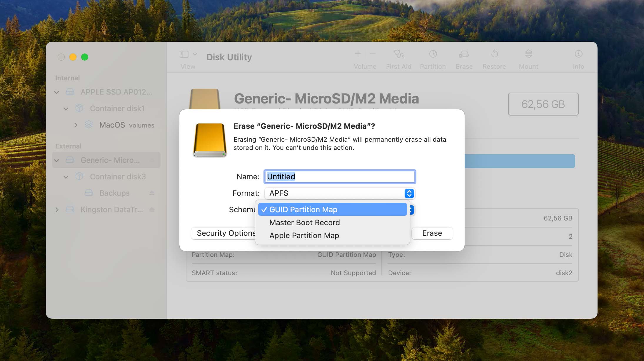Image resolution: width=644 pixels, height=361 pixels.
Task: Click the remove Volume minus icon
Action: 373,54
